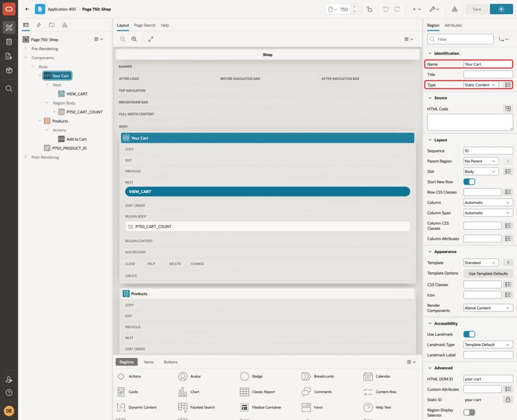Open the Shared Components toolbar icon

pos(454,9)
